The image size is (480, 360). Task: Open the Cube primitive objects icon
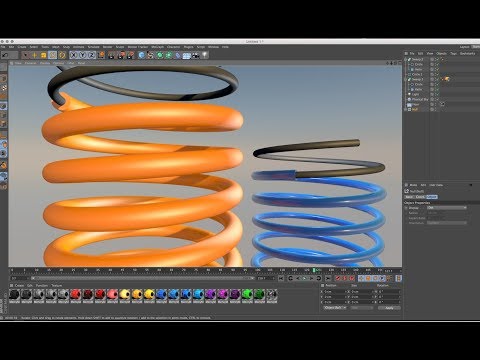tap(141, 55)
